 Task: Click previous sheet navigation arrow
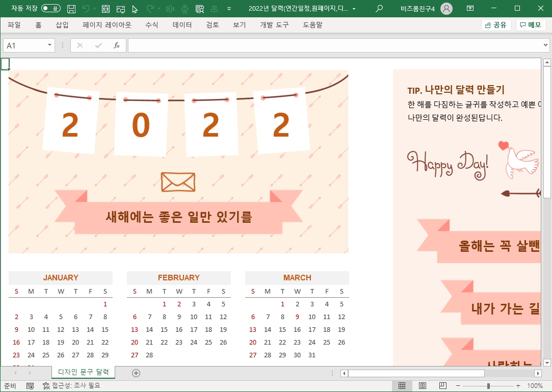[x=15, y=373]
